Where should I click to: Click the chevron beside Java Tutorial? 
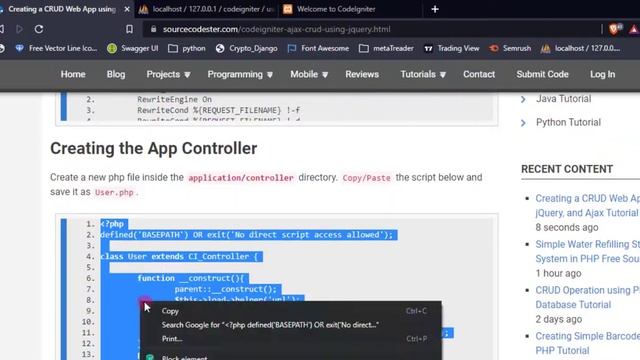[523, 99]
